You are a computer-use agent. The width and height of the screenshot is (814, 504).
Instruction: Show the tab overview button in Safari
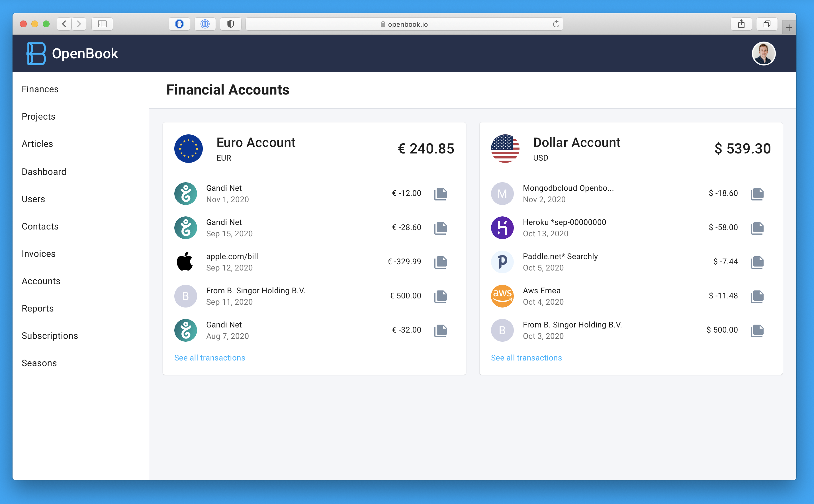coord(767,24)
